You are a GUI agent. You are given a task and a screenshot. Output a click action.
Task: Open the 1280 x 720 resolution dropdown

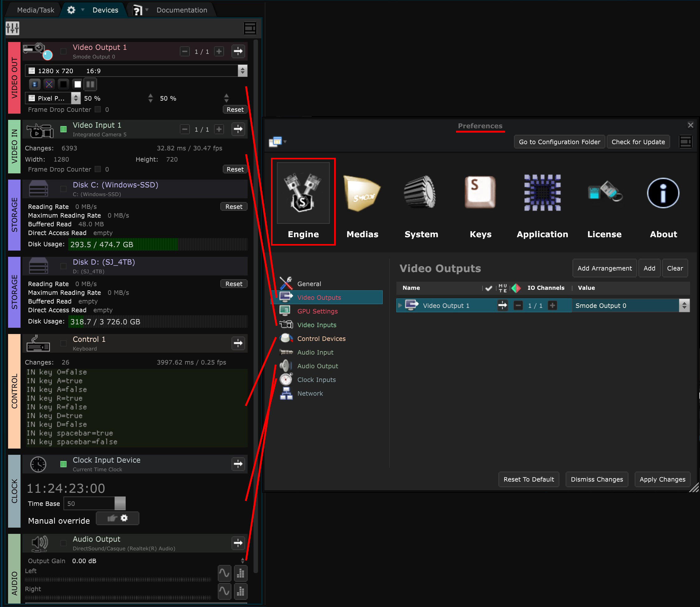242,71
